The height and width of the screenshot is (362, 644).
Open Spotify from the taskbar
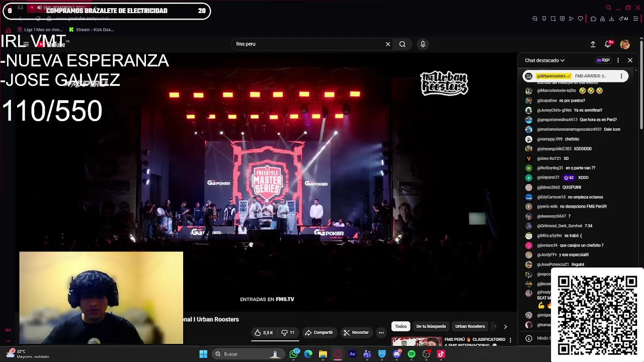(412, 354)
